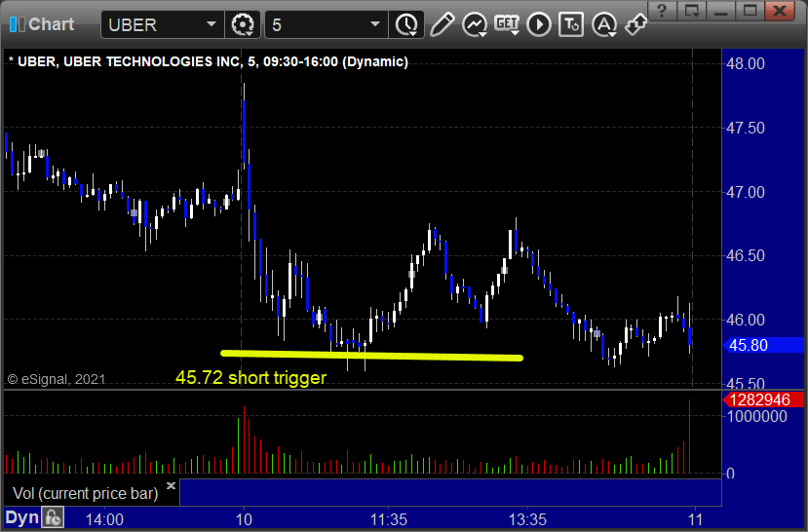Click the symbol linking arrows icon
The image size is (808, 532).
635,24
